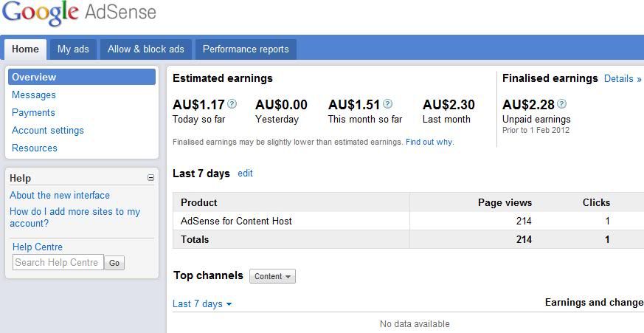This screenshot has height=333, width=644.
Task: Click the No data available message
Action: pos(415,324)
